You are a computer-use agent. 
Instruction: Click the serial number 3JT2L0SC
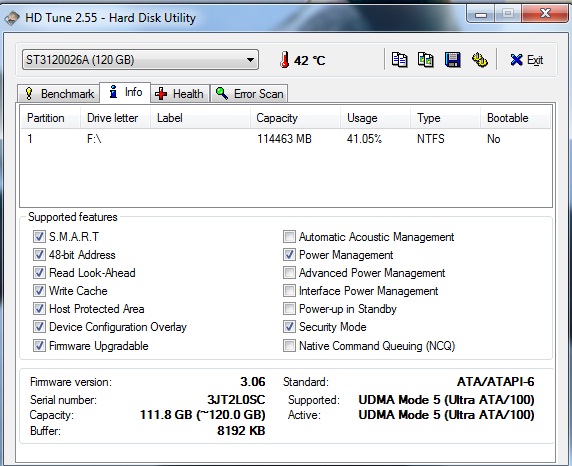pos(236,400)
